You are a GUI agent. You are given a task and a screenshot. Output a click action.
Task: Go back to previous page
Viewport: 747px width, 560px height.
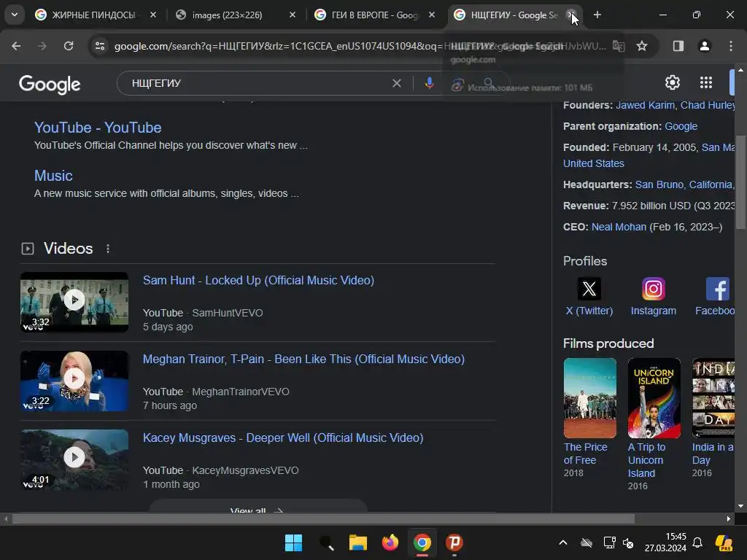coord(16,46)
